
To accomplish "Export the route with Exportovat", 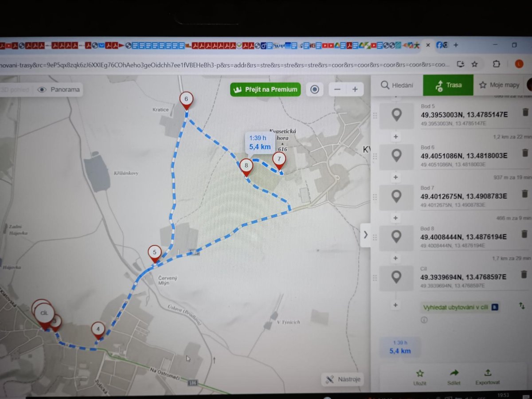I will pyautogui.click(x=488, y=377).
